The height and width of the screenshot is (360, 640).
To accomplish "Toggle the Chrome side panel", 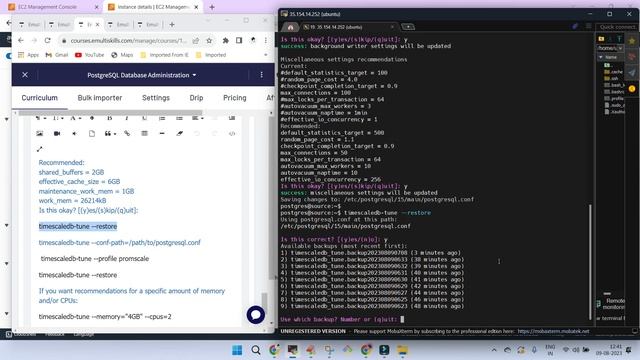I will click(x=239, y=40).
